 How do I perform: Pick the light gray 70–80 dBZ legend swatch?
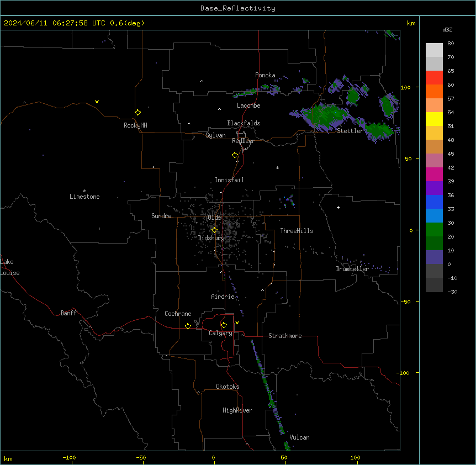coord(434,50)
